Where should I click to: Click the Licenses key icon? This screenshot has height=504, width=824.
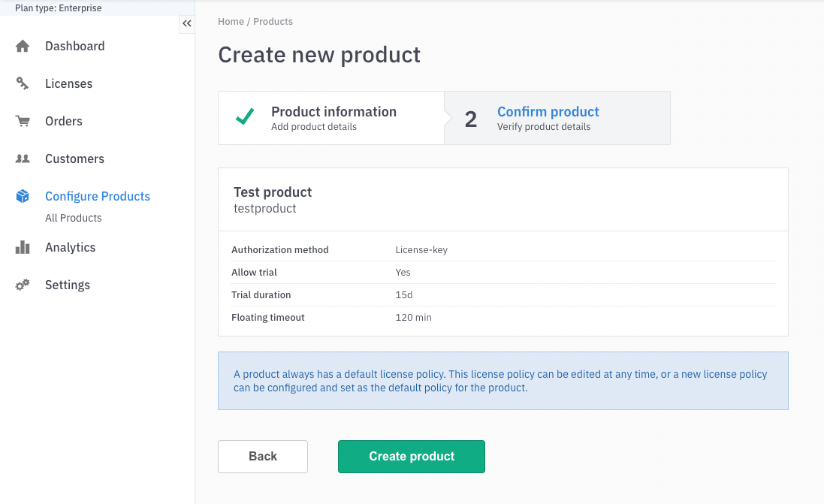(23, 84)
